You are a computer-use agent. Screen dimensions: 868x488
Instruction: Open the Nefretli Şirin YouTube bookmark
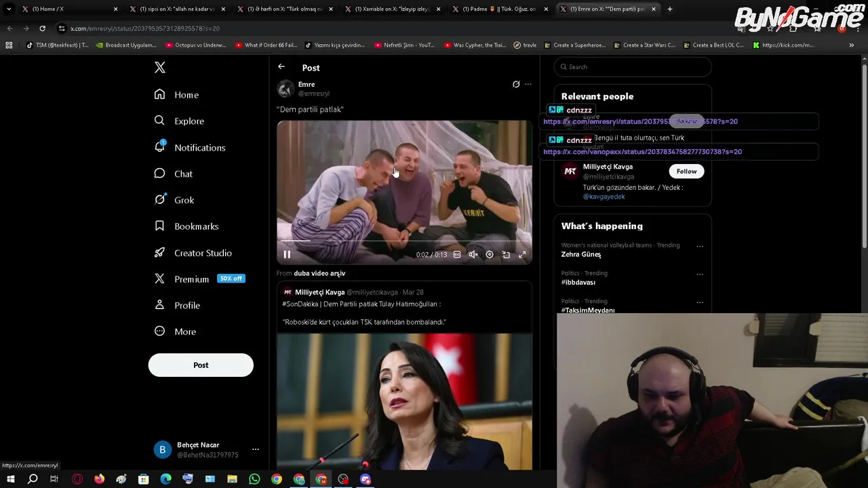[404, 45]
